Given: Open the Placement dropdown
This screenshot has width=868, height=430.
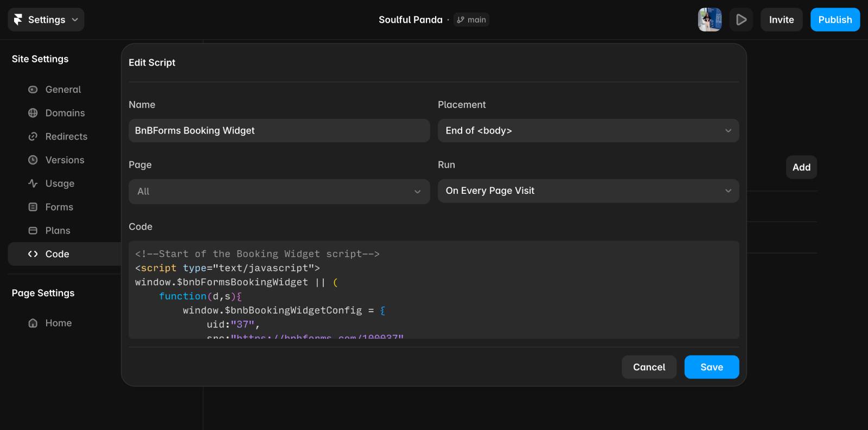Looking at the screenshot, I should (588, 131).
